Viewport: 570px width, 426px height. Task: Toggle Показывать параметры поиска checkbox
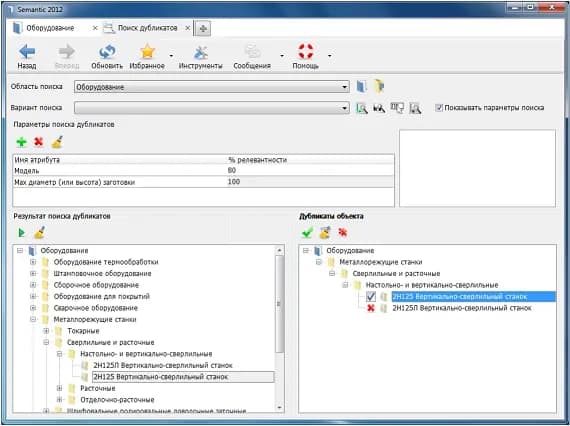pyautogui.click(x=439, y=108)
